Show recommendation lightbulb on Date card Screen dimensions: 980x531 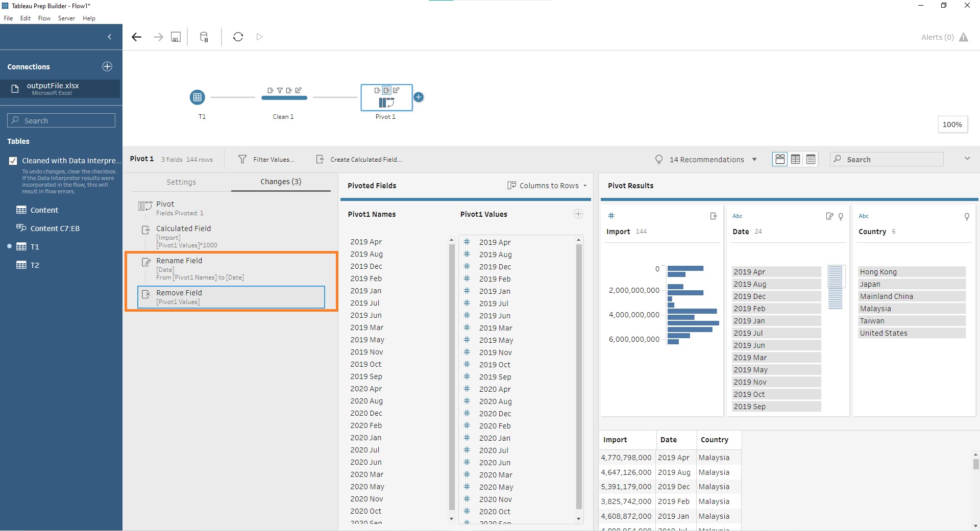point(841,216)
